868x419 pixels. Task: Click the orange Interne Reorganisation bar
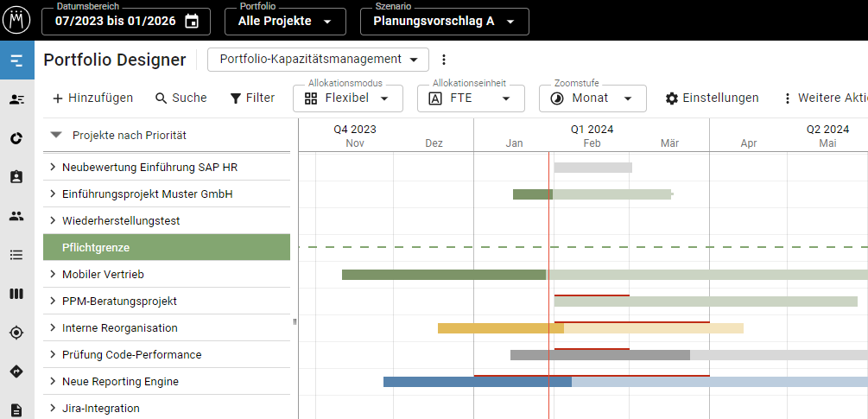tap(500, 328)
